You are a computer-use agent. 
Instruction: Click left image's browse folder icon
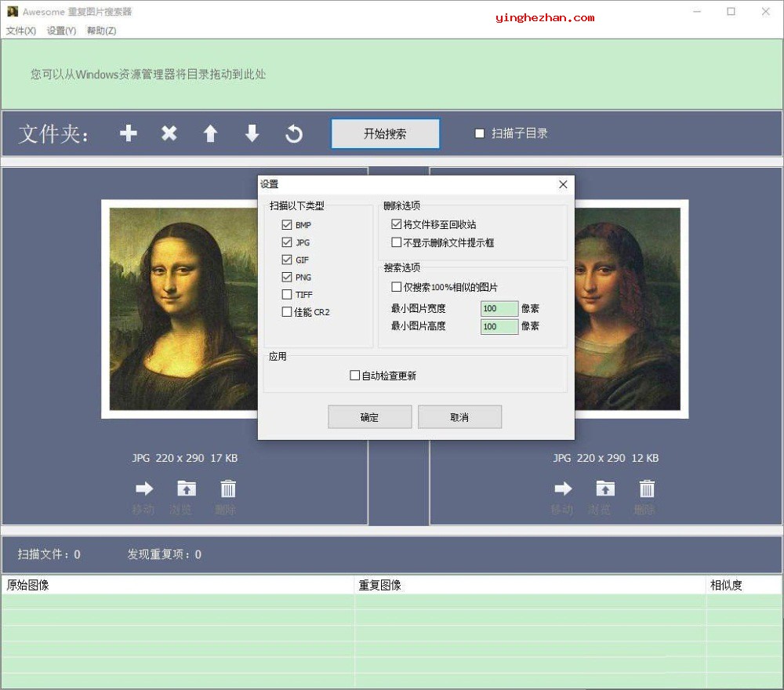pos(187,488)
